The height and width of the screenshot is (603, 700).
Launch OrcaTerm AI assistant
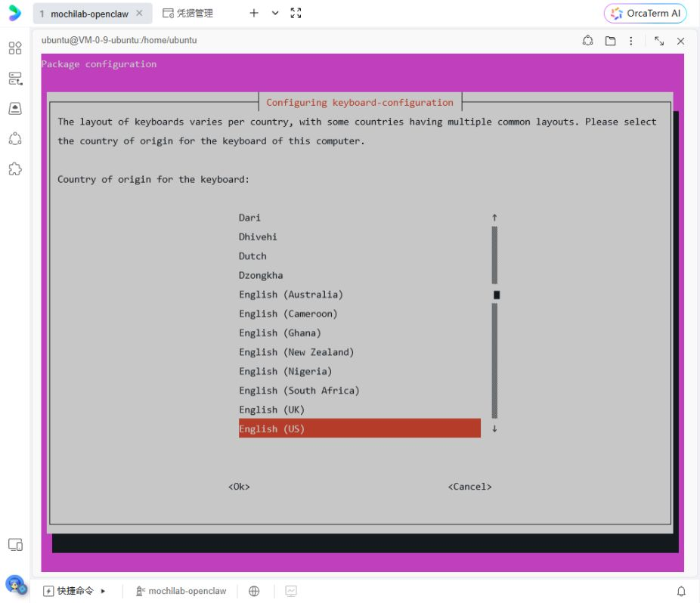(x=645, y=14)
